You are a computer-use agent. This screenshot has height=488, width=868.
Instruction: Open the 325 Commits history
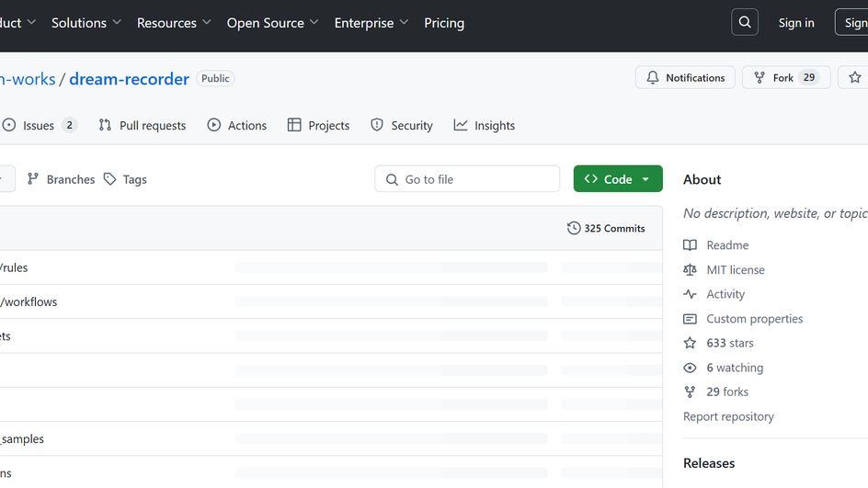pos(606,228)
